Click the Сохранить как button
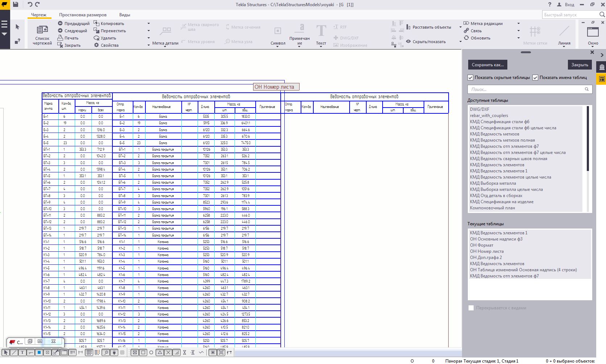Image resolution: width=606 pixels, height=364 pixels. [x=487, y=65]
